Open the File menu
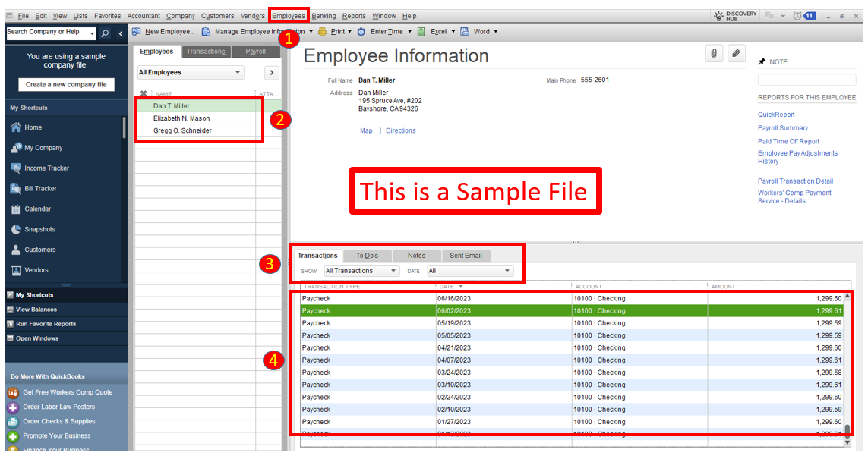The width and height of the screenshot is (868, 459). coord(23,16)
